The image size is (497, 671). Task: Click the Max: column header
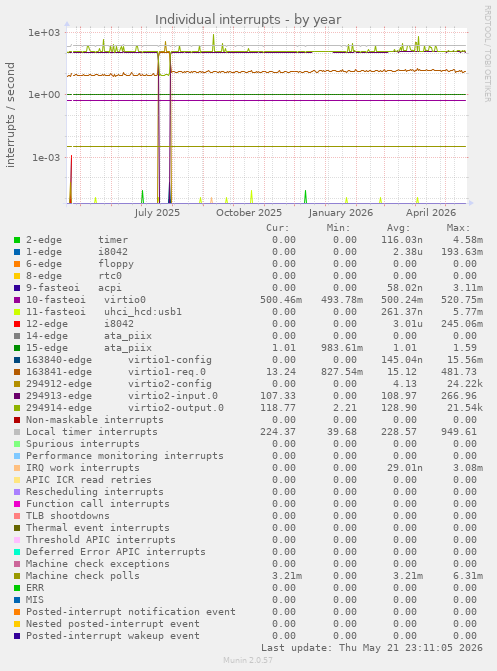click(458, 228)
